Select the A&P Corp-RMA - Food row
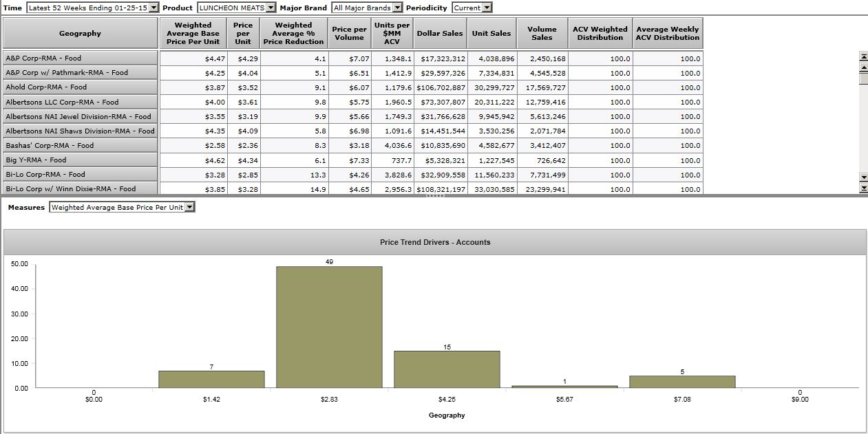The height and width of the screenshot is (434, 868). (80, 58)
